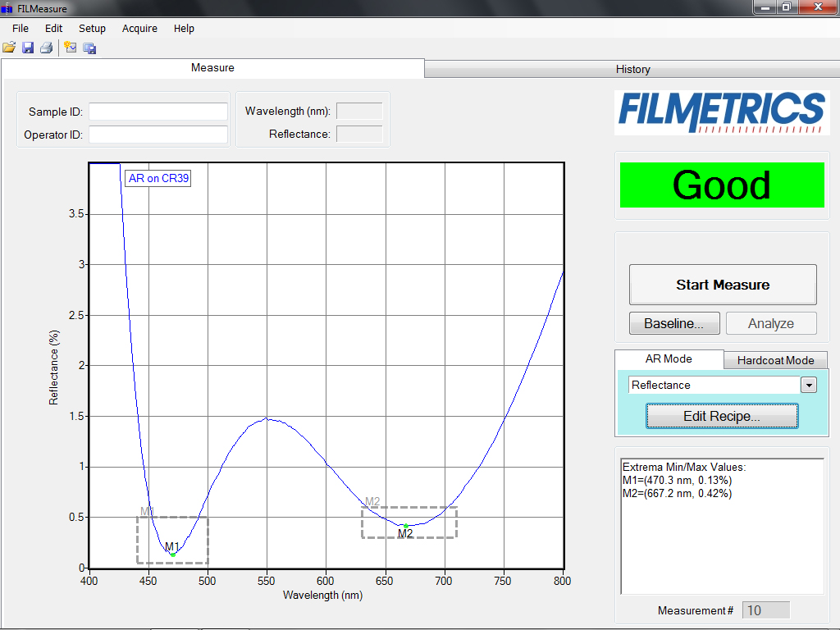Click the green Good status indicator
The image size is (840, 630).
722,185
